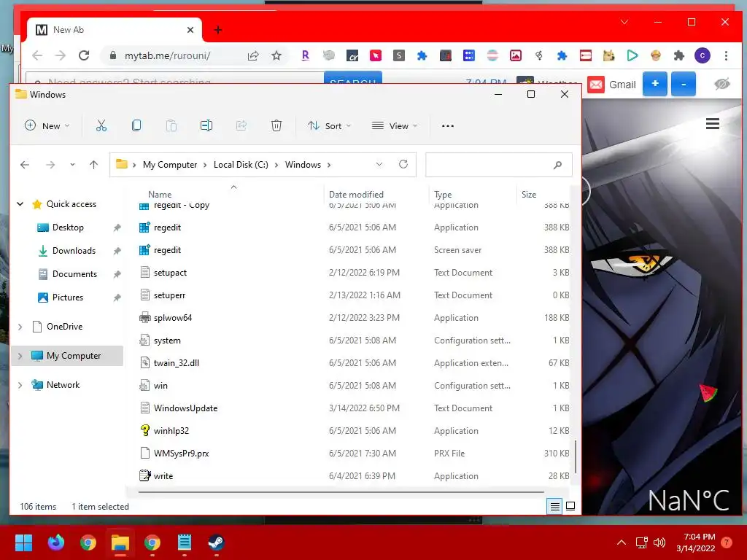The image size is (747, 560).
Task: Sort by Date modified column header
Action: [356, 194]
